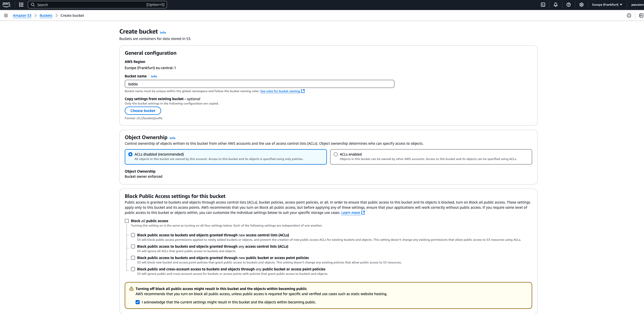Click 'Block Public Access settings for this bucket' heading
This screenshot has width=644, height=314.
click(175, 196)
